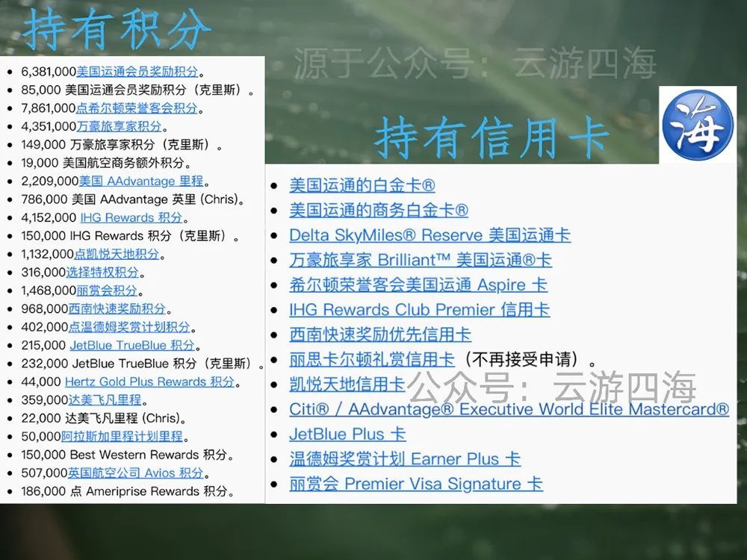Screen dimensions: 747x560
Task: Open the 万豪旅享家 Brilliant 美国运通卡 link
Action: tap(421, 260)
